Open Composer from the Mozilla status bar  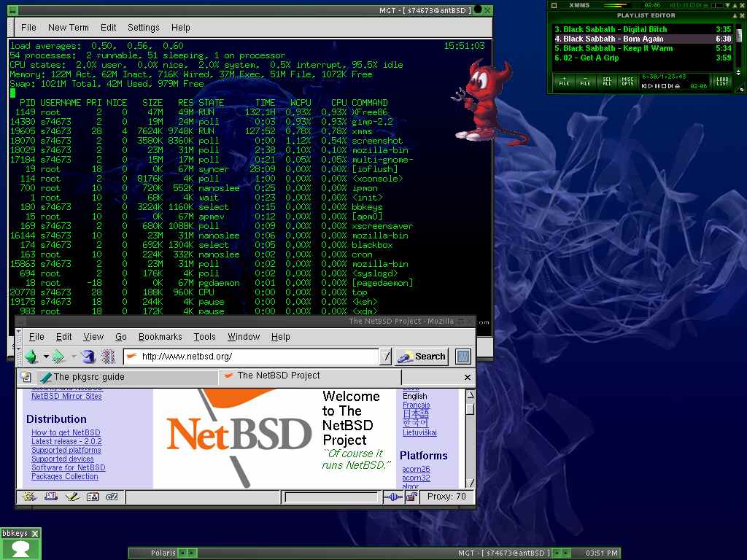[x=71, y=497]
